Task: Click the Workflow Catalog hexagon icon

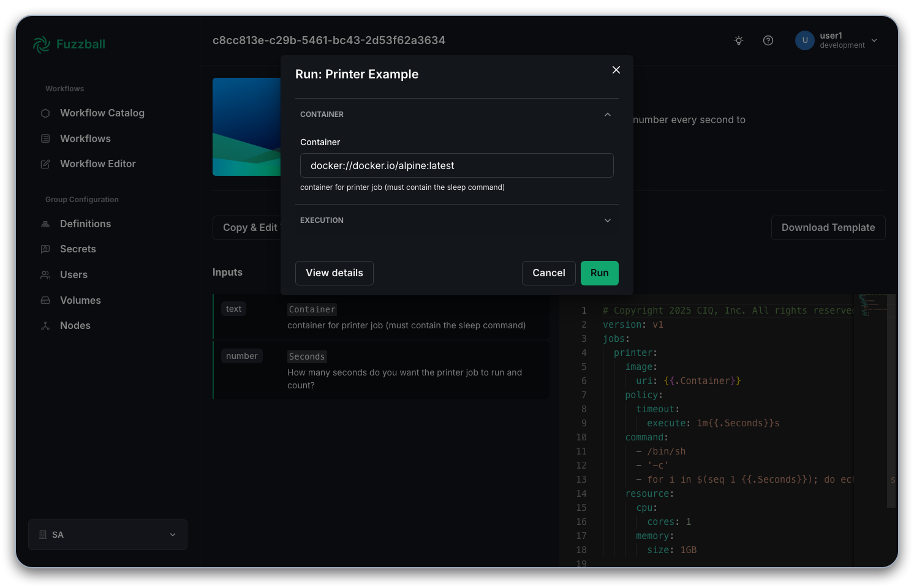Action: pos(45,113)
